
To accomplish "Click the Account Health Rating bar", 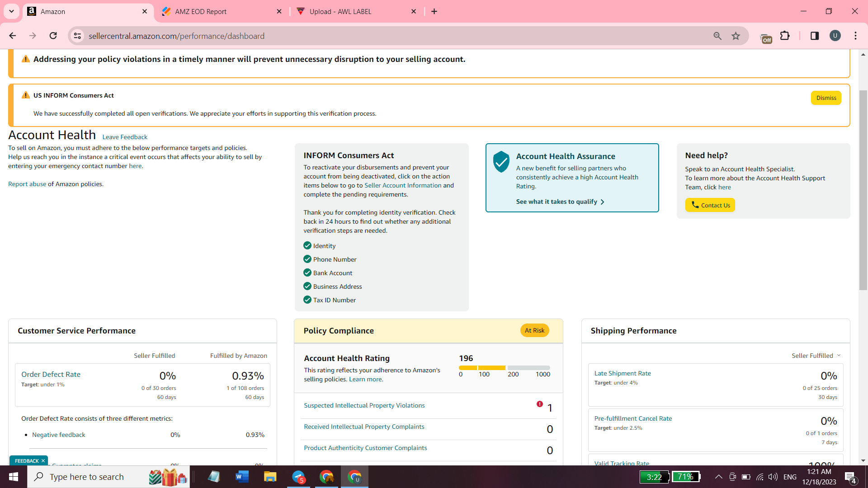I will coord(505,368).
